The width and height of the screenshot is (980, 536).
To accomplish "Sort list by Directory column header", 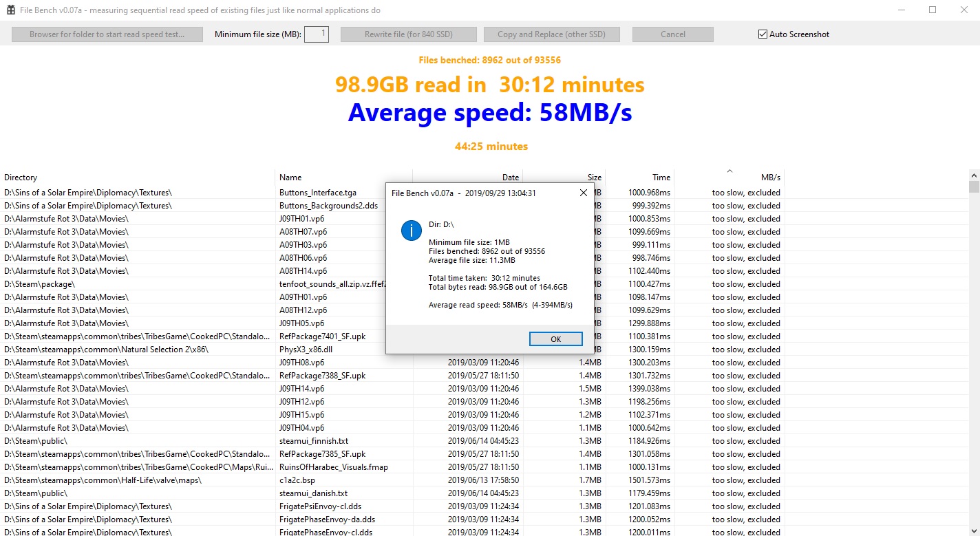I will (x=138, y=178).
